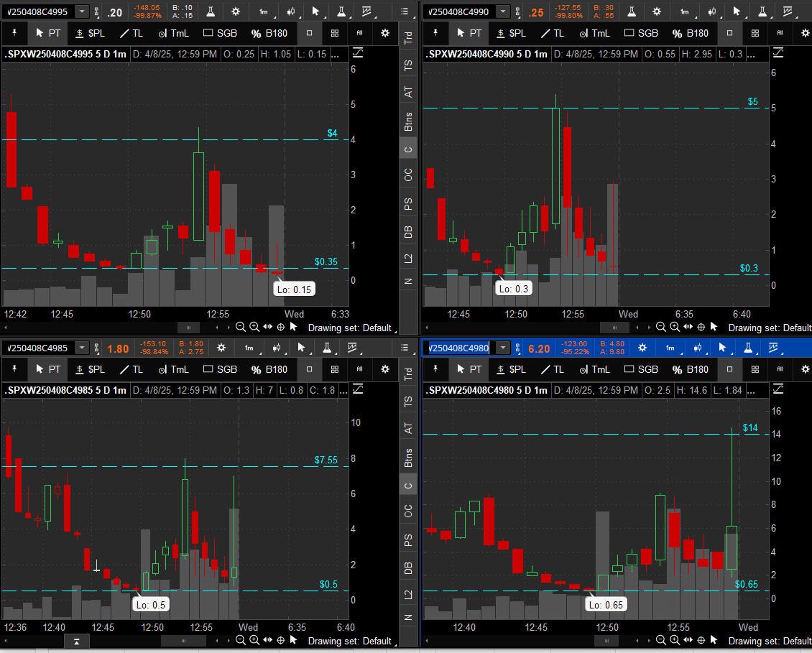
Task: Open chart settings gear in C4980 header
Action: [642, 348]
